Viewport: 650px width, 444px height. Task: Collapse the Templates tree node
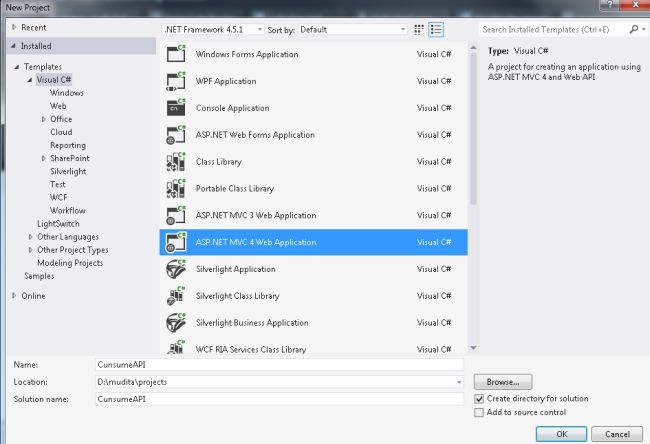17,67
